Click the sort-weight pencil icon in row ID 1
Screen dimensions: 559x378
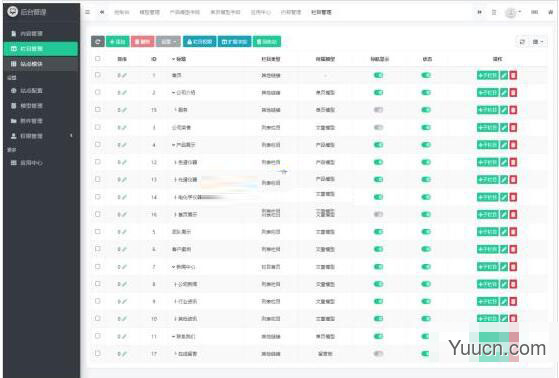[124, 75]
